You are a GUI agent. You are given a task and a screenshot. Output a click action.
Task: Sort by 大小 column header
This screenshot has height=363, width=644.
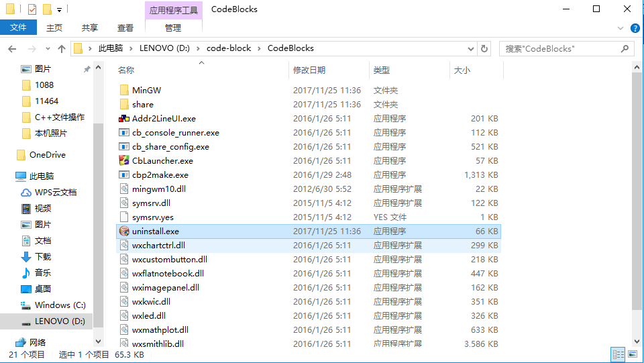(x=462, y=70)
